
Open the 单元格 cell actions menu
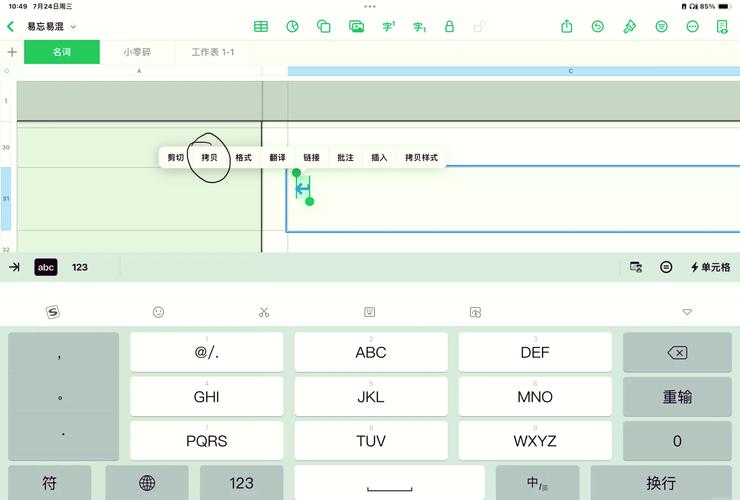coord(710,267)
